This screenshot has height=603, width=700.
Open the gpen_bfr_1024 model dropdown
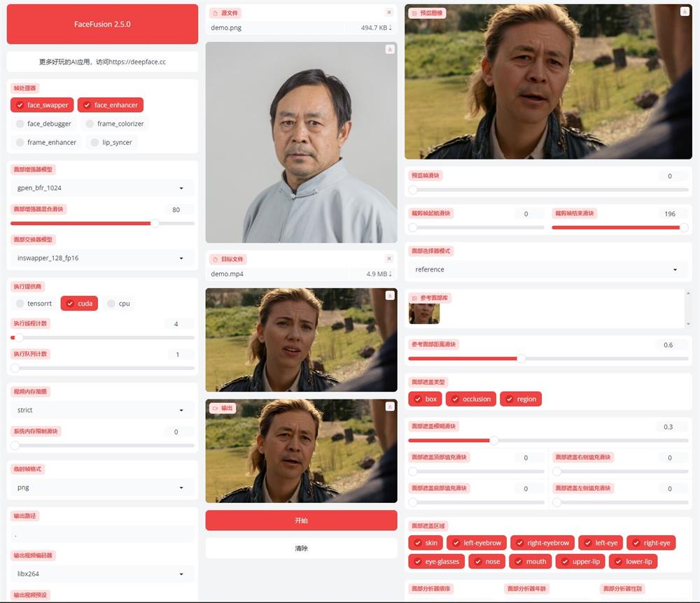click(x=102, y=187)
